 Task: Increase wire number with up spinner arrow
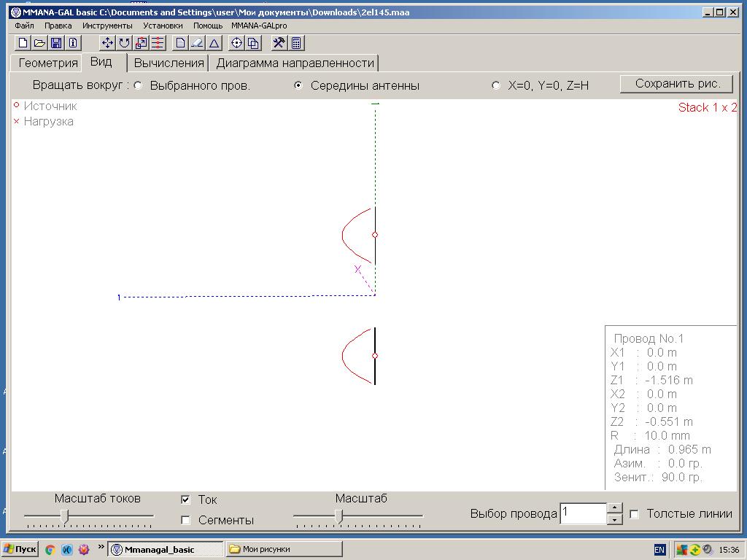(x=615, y=507)
